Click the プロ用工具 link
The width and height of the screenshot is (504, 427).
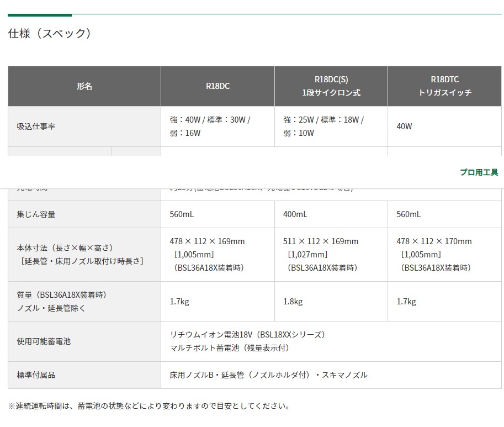point(479,172)
